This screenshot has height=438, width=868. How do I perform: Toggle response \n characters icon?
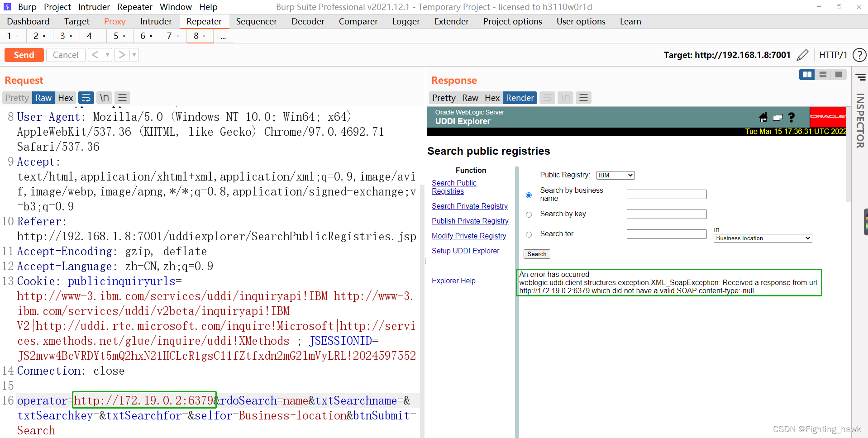565,98
